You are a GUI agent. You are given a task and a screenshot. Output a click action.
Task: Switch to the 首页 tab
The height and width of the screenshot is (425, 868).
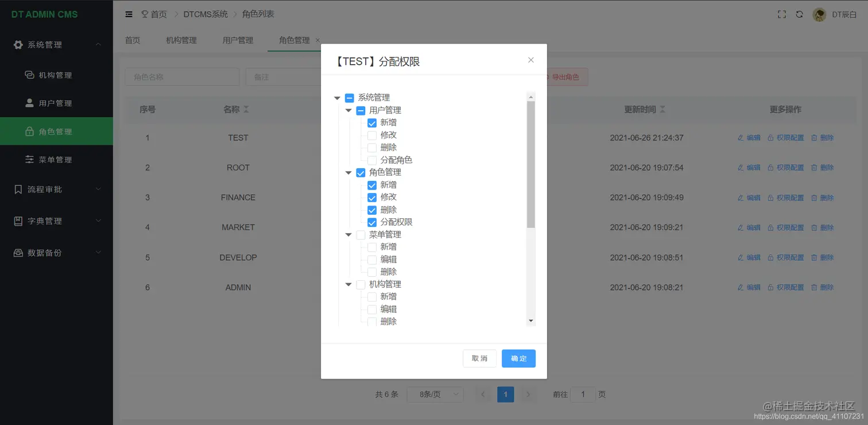(132, 40)
